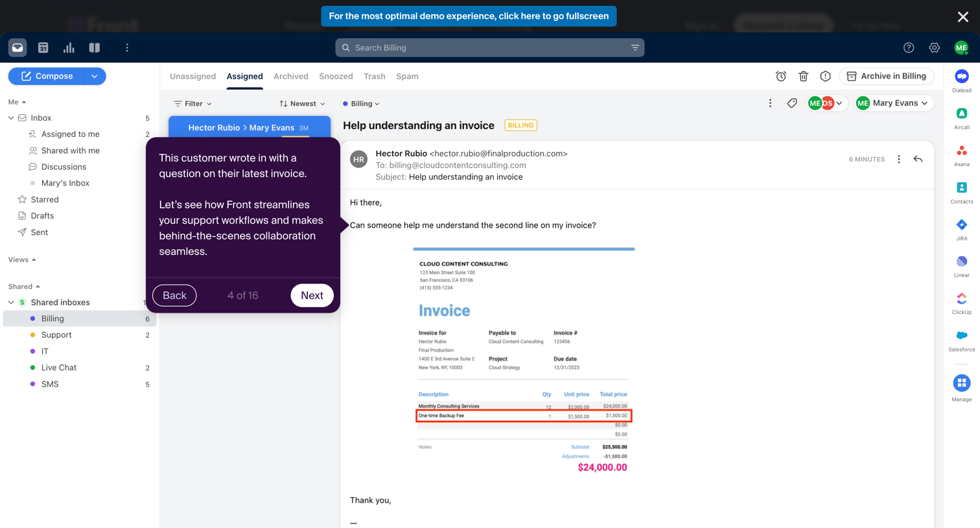Move conversation to trash with bin icon
The height and width of the screenshot is (528, 980).
pyautogui.click(x=803, y=76)
